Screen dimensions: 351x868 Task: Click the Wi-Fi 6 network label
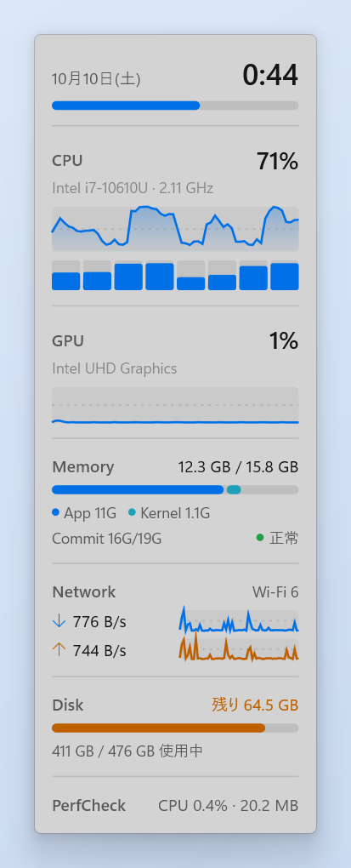tap(275, 592)
